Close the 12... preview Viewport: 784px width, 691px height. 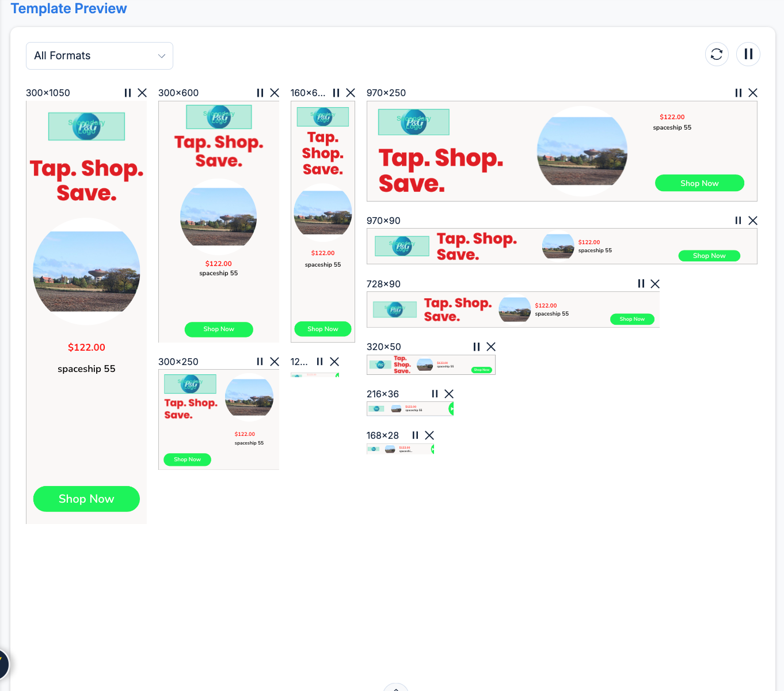334,362
